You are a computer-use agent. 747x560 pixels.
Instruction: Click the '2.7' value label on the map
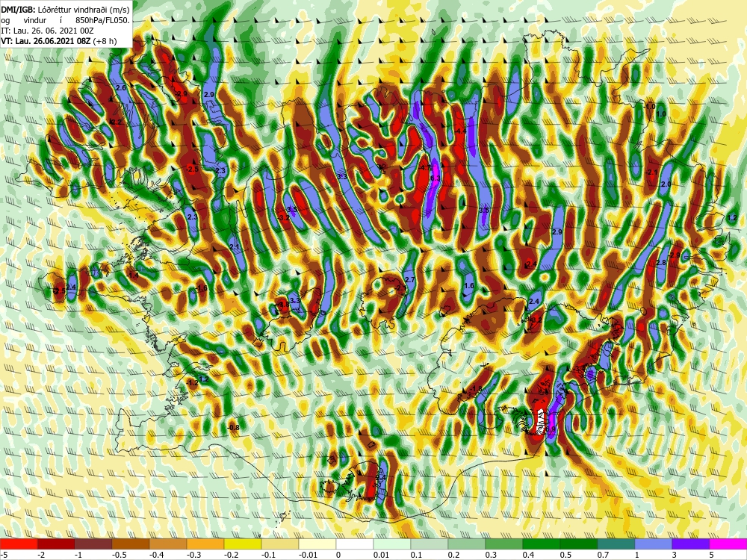[409, 280]
